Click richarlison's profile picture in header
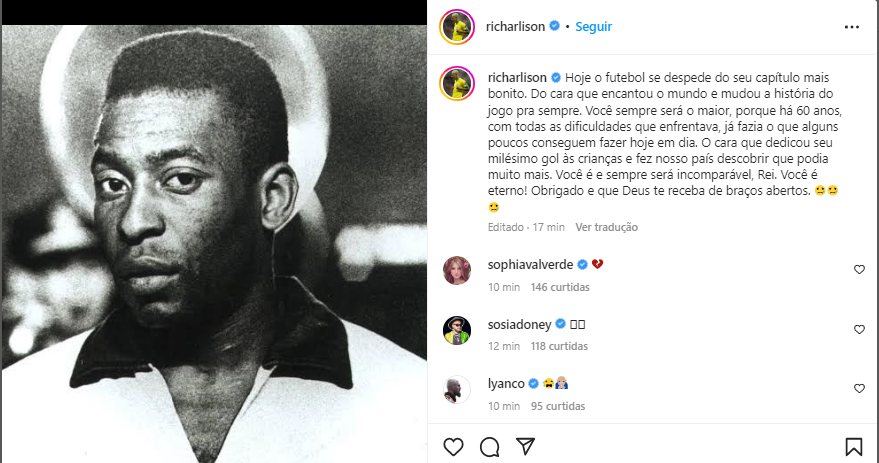 (x=456, y=27)
